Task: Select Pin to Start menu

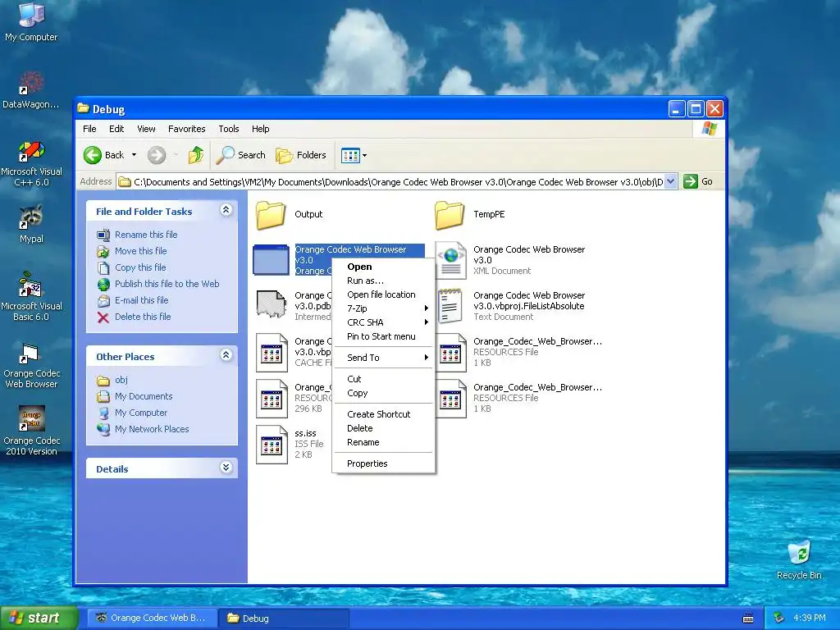Action: pos(384,336)
